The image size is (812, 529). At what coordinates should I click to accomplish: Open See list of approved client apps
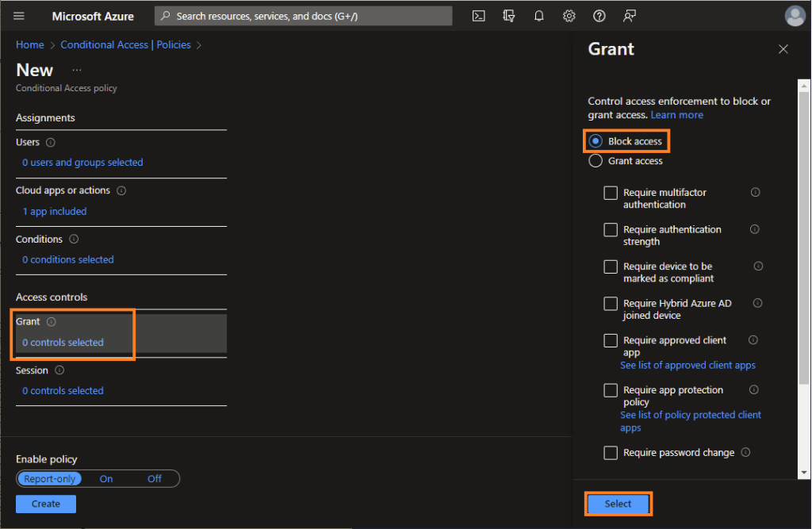688,366
